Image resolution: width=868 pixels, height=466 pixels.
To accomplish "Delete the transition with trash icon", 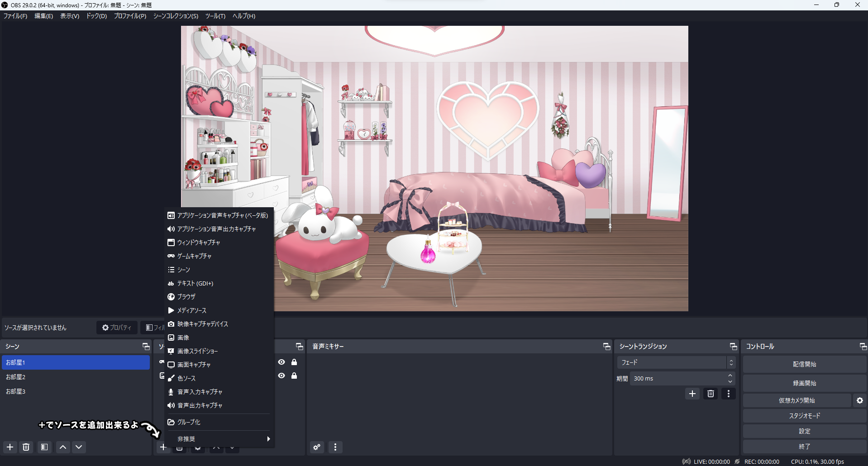I will [711, 394].
